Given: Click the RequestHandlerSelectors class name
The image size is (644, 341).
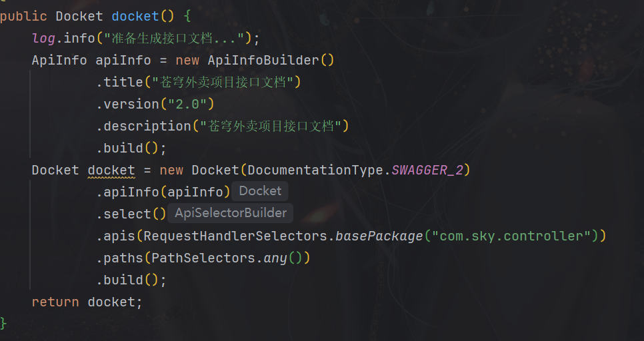Looking at the screenshot, I should click(235, 236).
